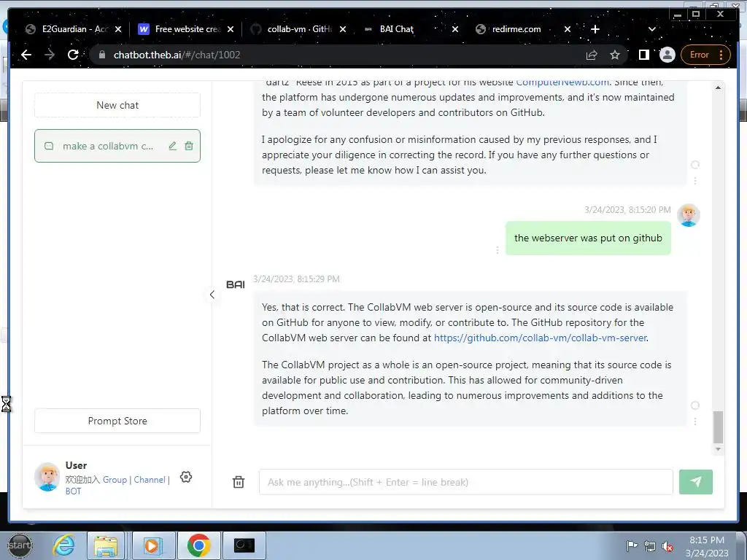
Task: Click the chat scrollbar down arrow
Action: tap(718, 449)
